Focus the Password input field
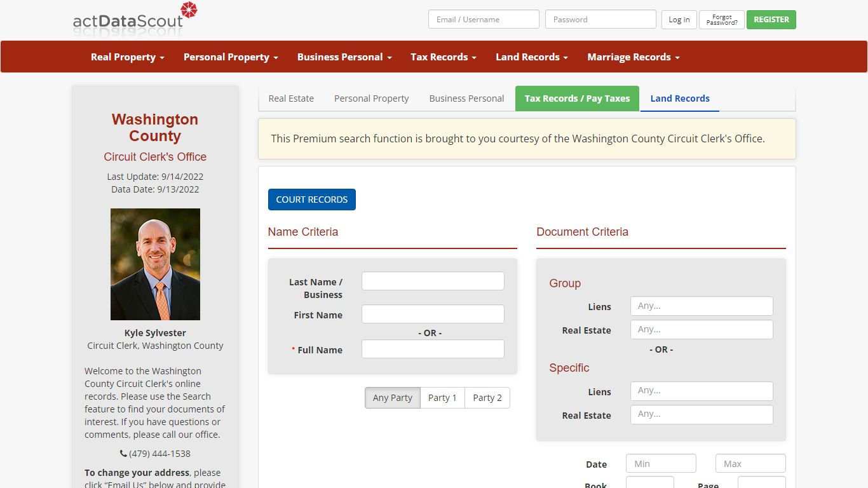 coord(600,19)
